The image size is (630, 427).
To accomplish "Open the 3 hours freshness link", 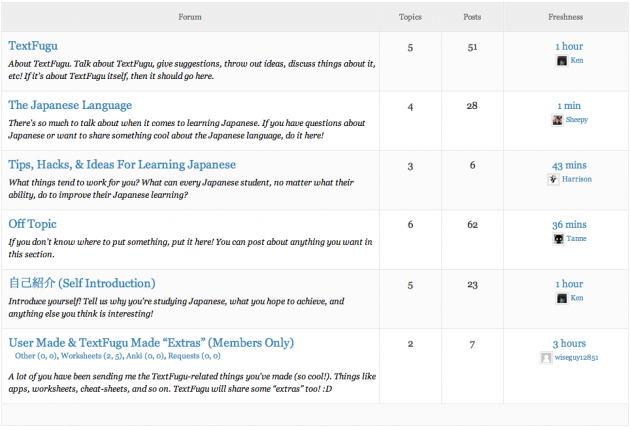I will (x=569, y=343).
